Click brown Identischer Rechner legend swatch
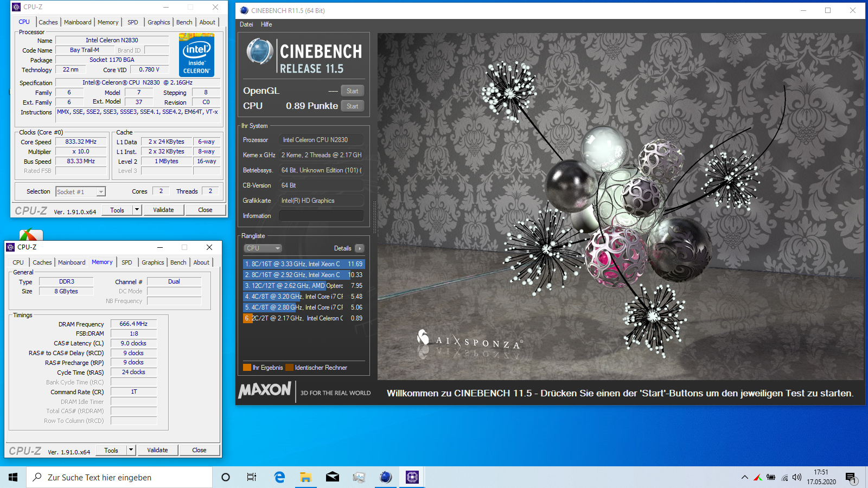The width and height of the screenshot is (868, 488). pyautogui.click(x=289, y=368)
